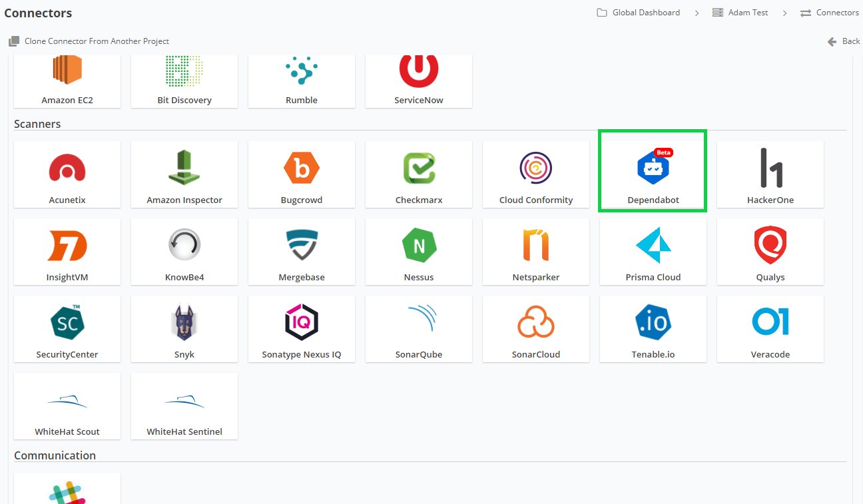Pick the SonarQube scanner
The height and width of the screenshot is (504, 863).
point(419,329)
